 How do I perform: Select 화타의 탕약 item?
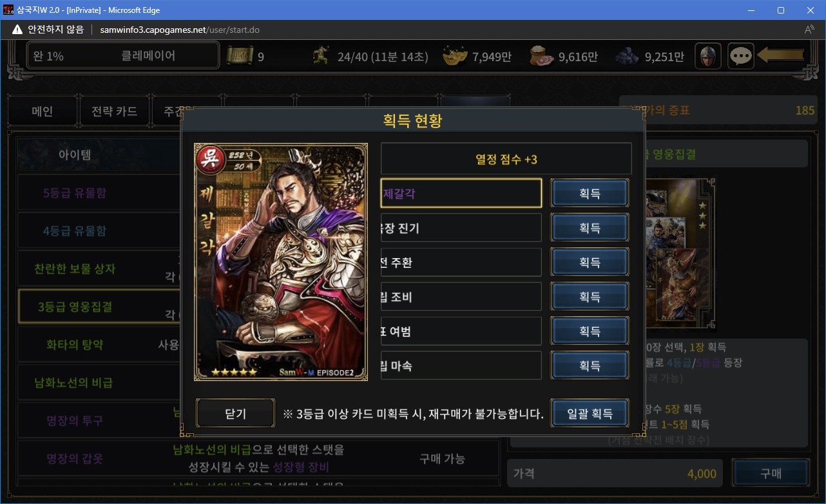click(x=75, y=344)
